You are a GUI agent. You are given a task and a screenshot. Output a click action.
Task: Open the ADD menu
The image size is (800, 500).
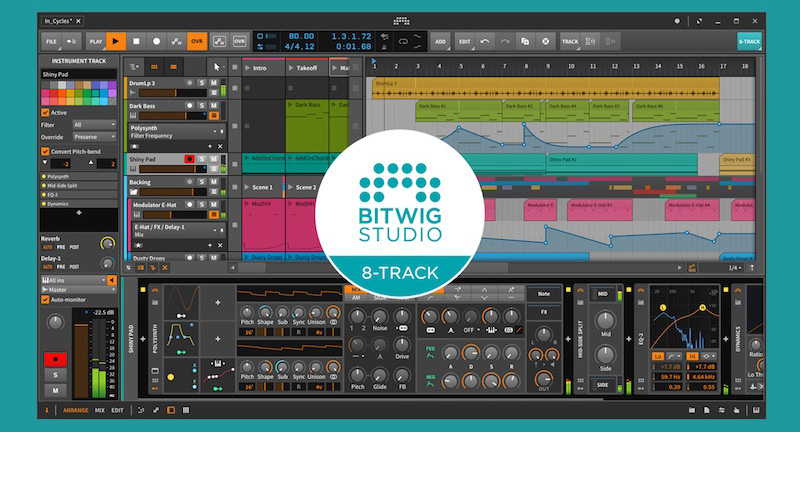440,41
